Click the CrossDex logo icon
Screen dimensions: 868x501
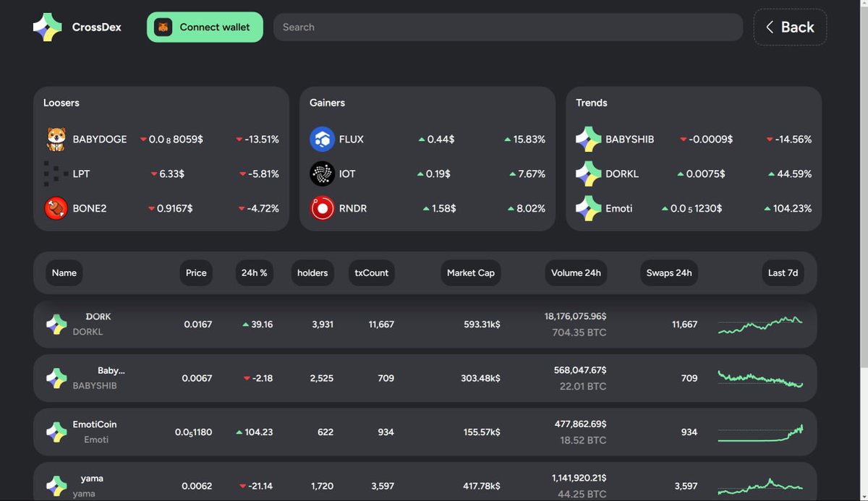pyautogui.click(x=48, y=27)
